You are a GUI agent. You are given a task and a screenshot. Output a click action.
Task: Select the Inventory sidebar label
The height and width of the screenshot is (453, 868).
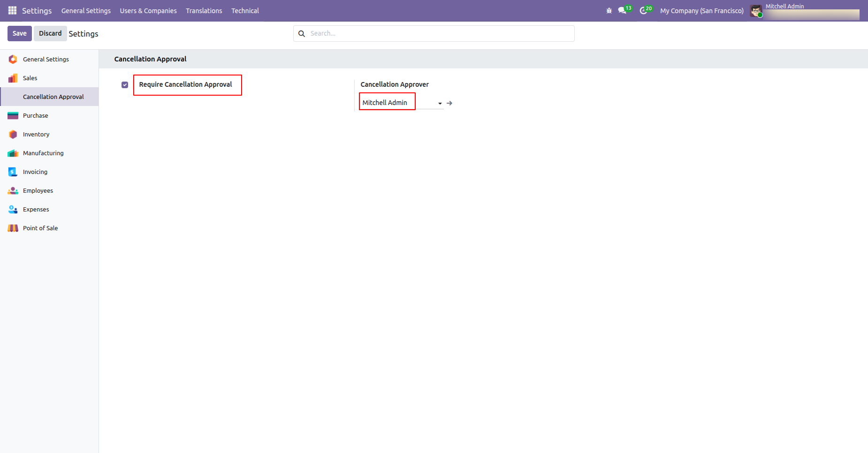36,134
